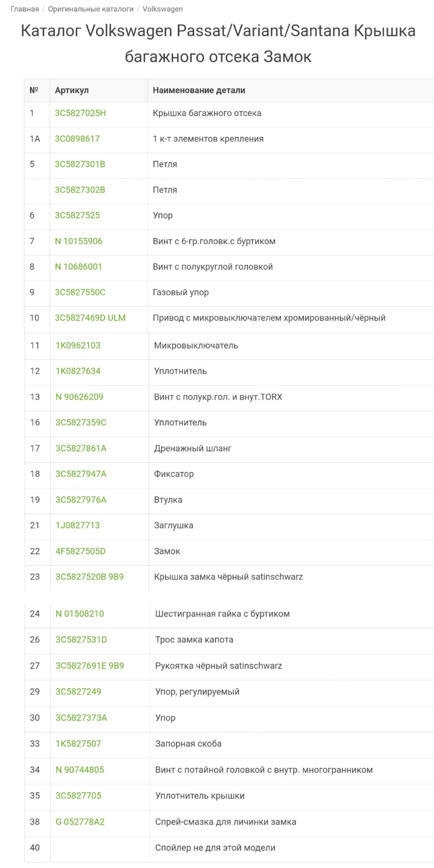434x868 pixels.
Task: Select plug article 1J0827713
Action: (x=78, y=525)
